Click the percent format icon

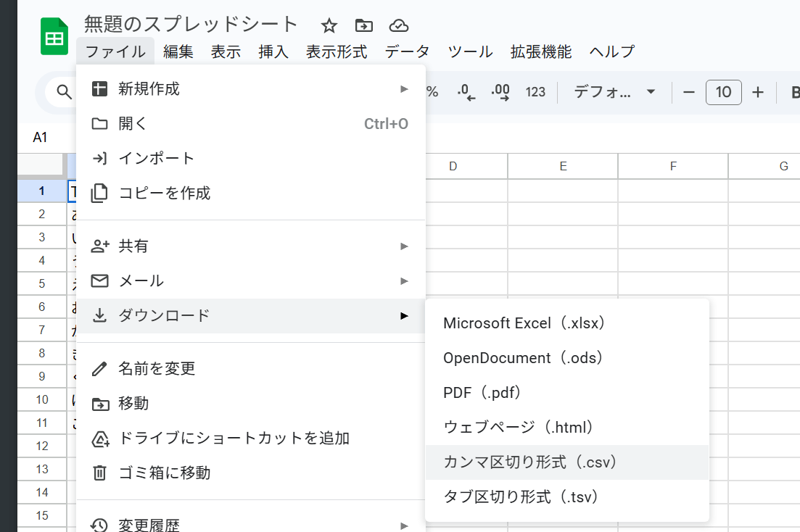(432, 92)
